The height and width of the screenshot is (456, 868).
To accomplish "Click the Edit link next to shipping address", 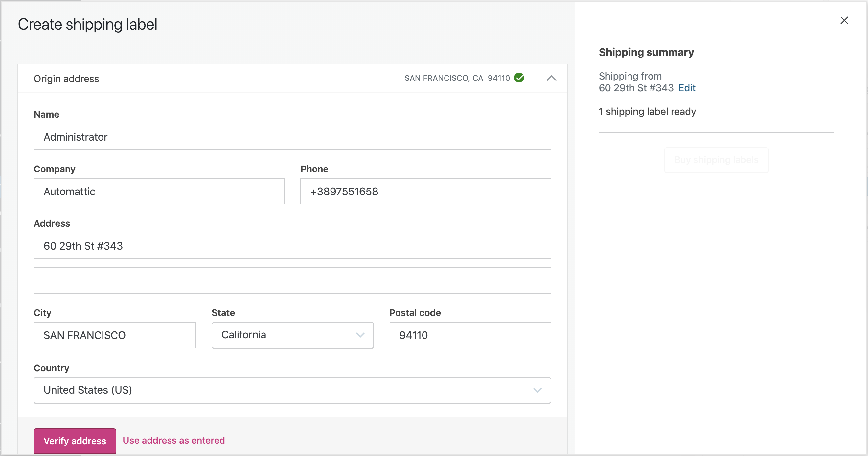I will pos(686,88).
